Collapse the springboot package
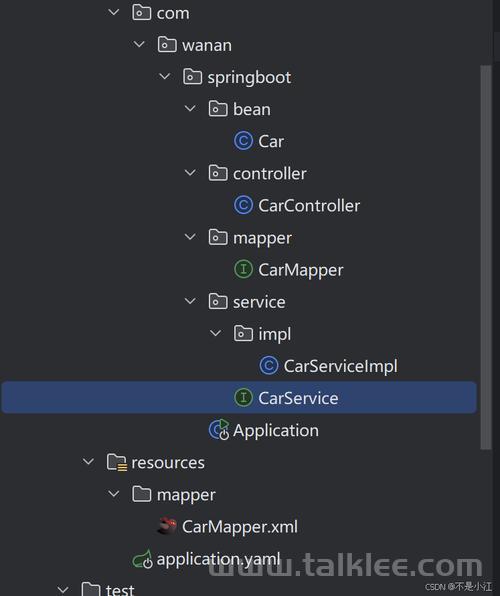Screen dimensions: 500x596 pos(165,77)
